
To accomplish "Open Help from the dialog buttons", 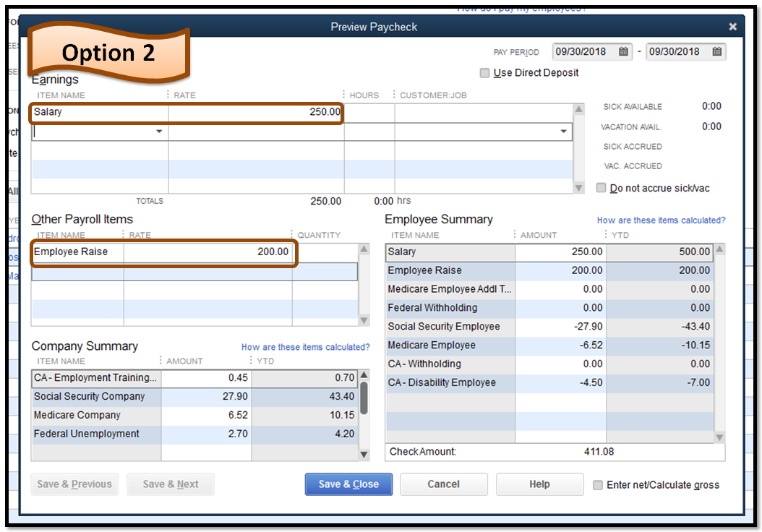I will (x=539, y=484).
